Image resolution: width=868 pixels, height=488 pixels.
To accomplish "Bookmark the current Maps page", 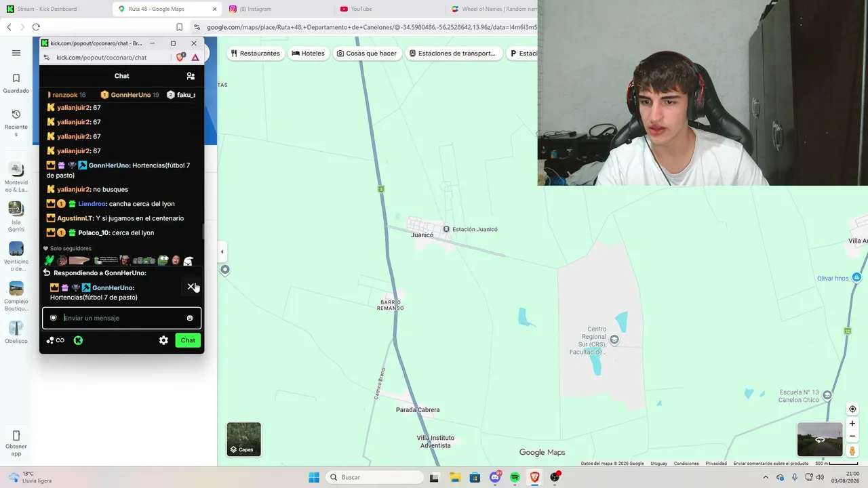I will coord(179,27).
